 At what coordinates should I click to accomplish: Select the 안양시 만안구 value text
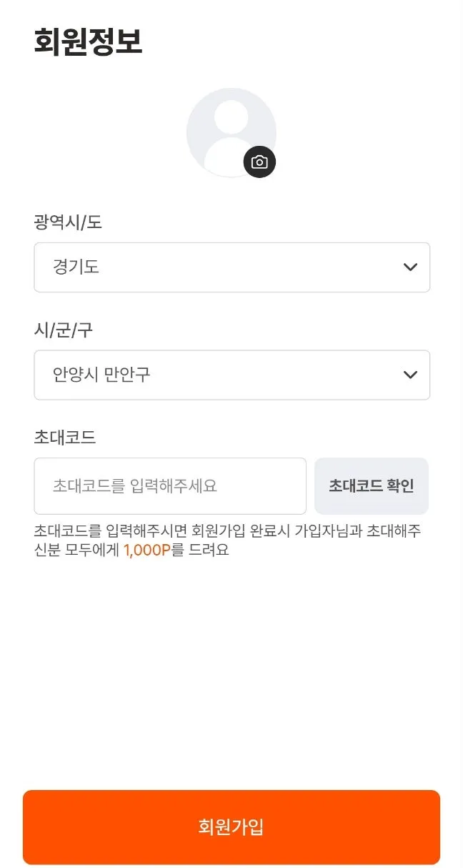(x=101, y=375)
